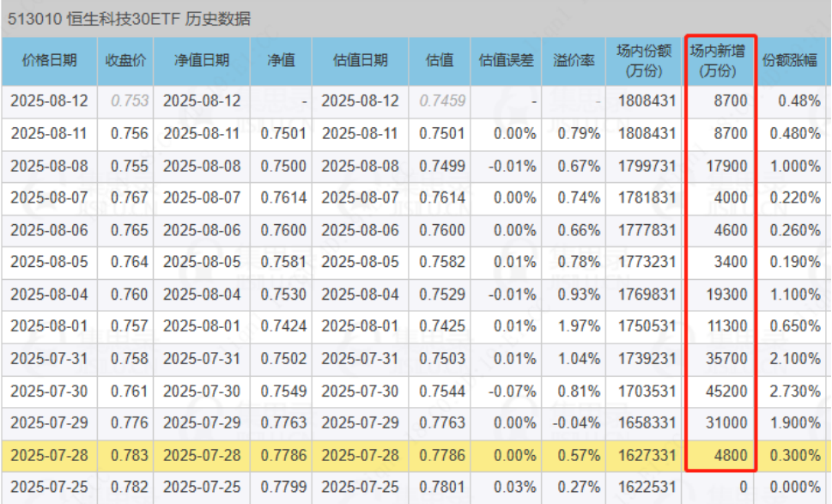Screen dimensions: 832x504
Task: Click new shares value 19300
Action: [726, 295]
